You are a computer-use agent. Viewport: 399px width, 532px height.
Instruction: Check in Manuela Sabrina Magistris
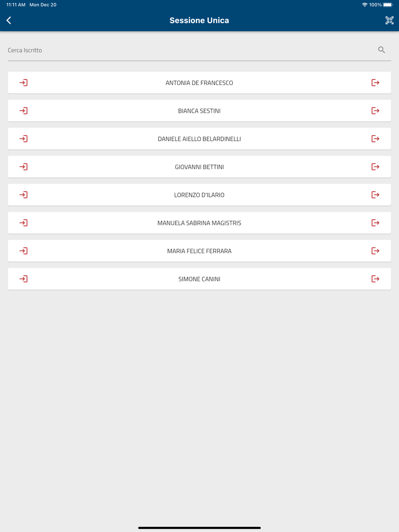(24, 223)
